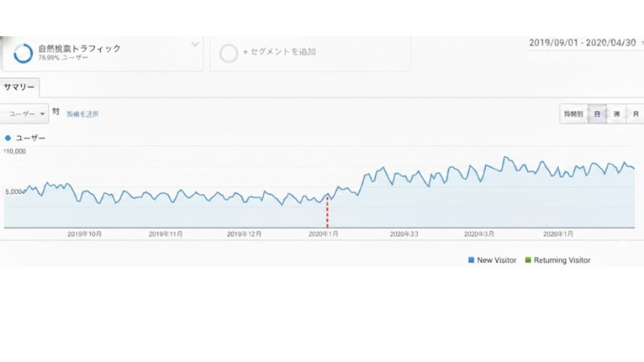Open the ユーザー metric dropdown
This screenshot has height=362, width=644.
[26, 114]
